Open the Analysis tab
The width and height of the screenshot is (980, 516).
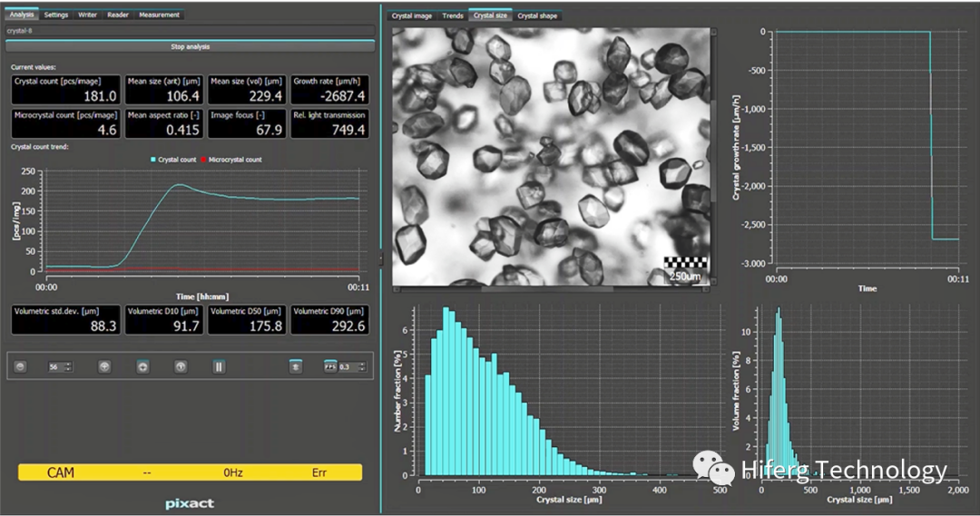click(x=22, y=15)
